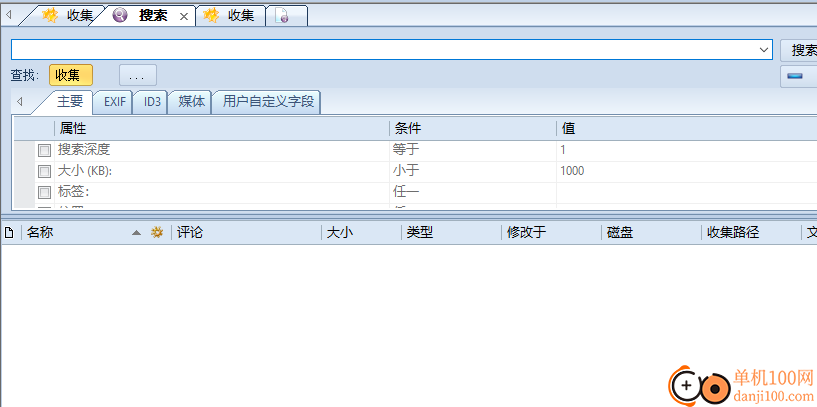
Task: Select the 媒体 criteria tab
Action: pos(191,102)
